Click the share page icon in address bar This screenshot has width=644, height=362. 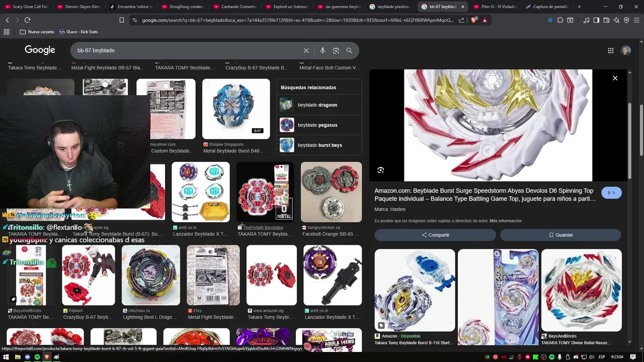click(461, 20)
